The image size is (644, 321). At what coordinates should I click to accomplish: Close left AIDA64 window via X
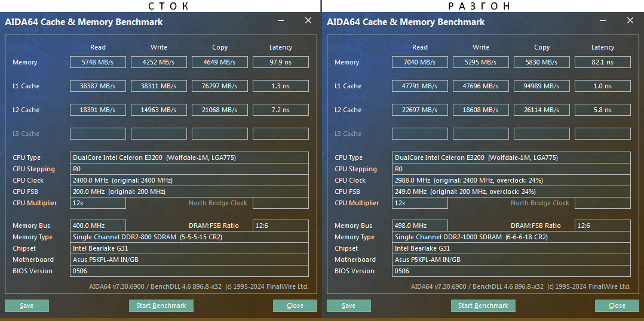(308, 20)
